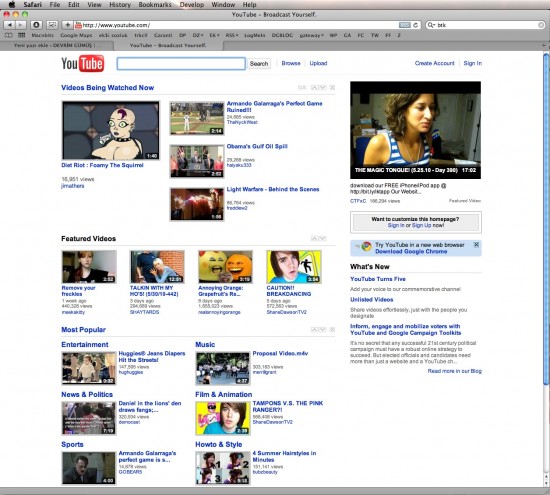This screenshot has width=550, height=495.
Task: Click in the YouTube search input field
Action: point(181,63)
